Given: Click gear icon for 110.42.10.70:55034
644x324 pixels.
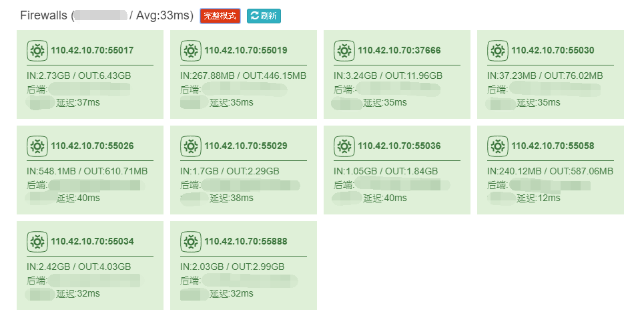Looking at the screenshot, I should (x=37, y=241).
